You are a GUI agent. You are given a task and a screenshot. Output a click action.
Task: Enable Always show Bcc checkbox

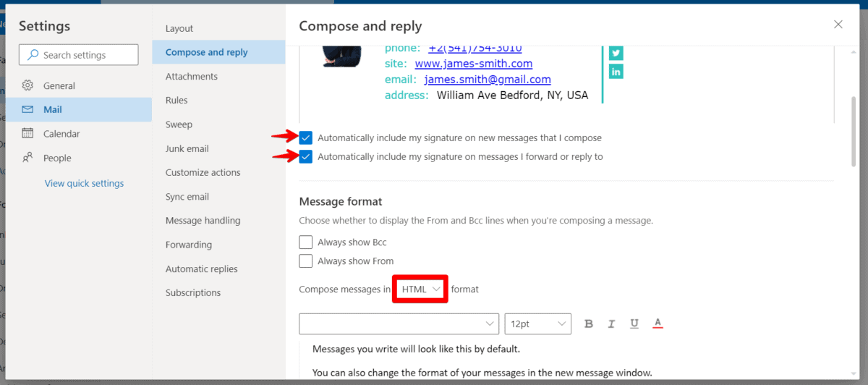tap(306, 242)
